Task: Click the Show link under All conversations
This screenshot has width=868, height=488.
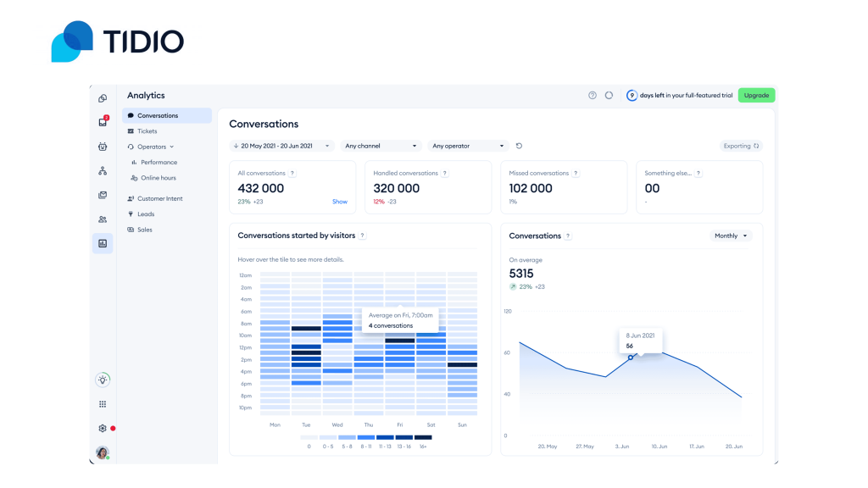Action: pyautogui.click(x=339, y=202)
